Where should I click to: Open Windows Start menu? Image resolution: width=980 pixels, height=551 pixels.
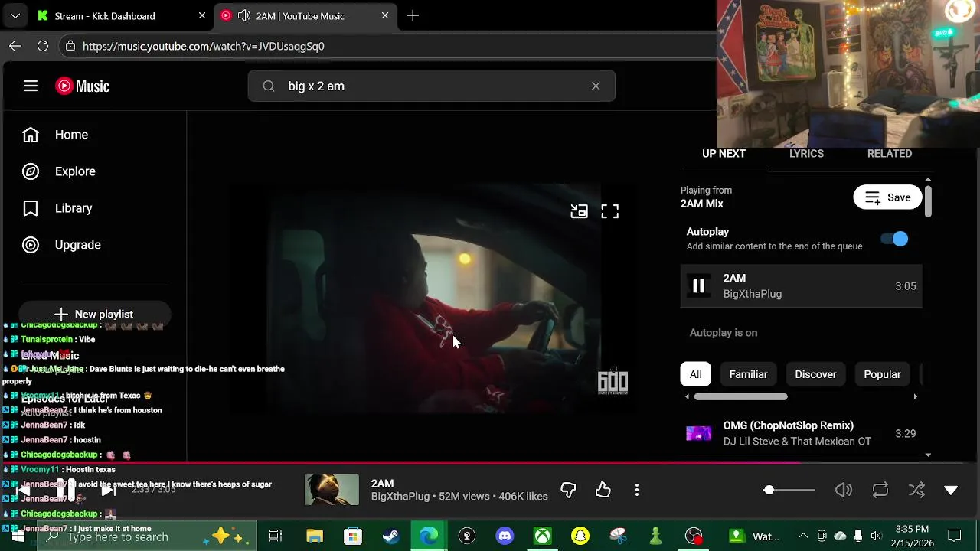pos(18,536)
